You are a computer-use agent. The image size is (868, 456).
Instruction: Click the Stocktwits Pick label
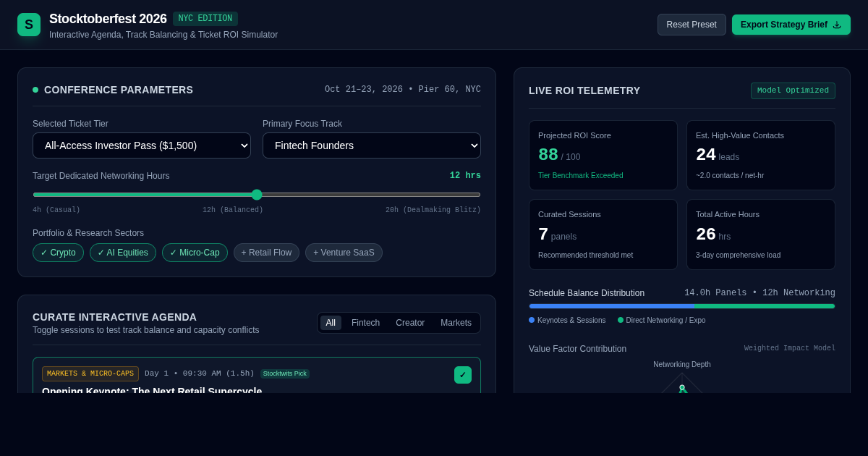(x=285, y=373)
